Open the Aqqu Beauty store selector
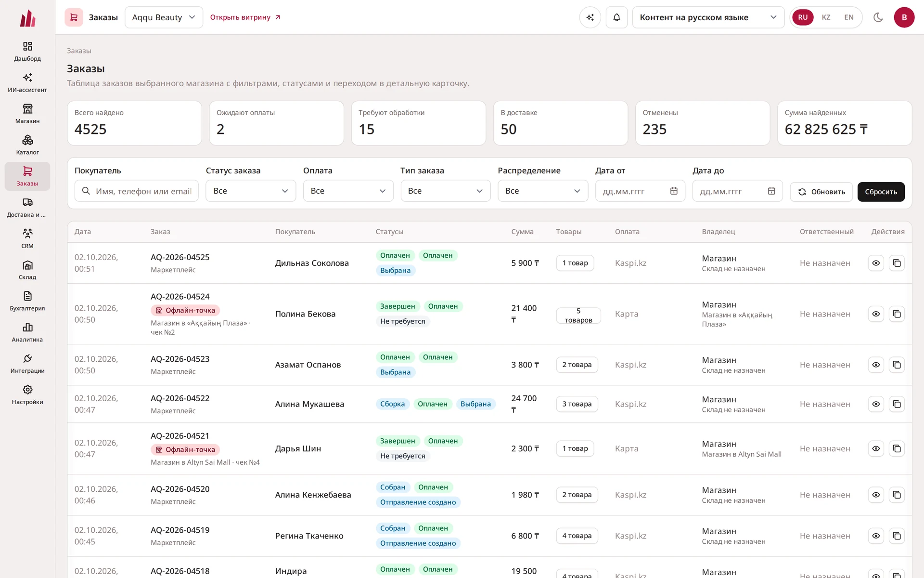The height and width of the screenshot is (578, 924). pos(164,17)
